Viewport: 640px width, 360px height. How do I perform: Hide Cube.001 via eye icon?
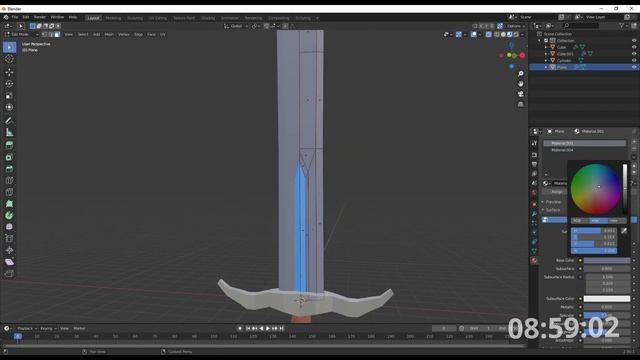pyautogui.click(x=634, y=54)
